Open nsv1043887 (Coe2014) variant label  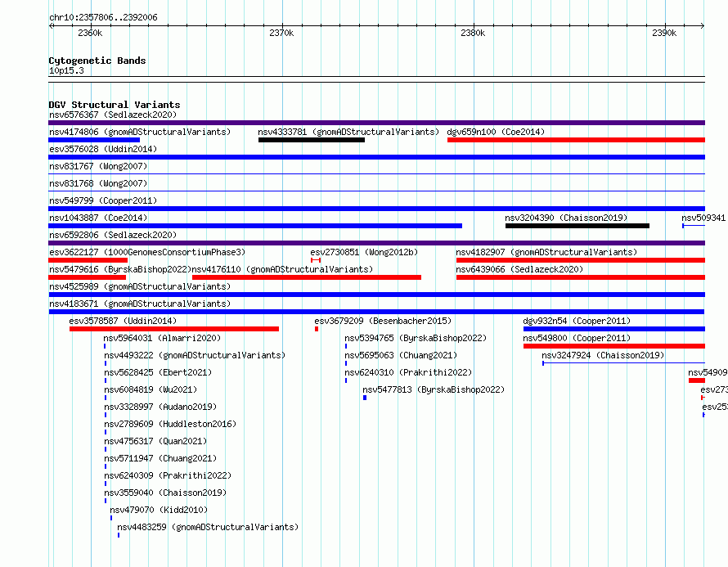click(x=98, y=218)
